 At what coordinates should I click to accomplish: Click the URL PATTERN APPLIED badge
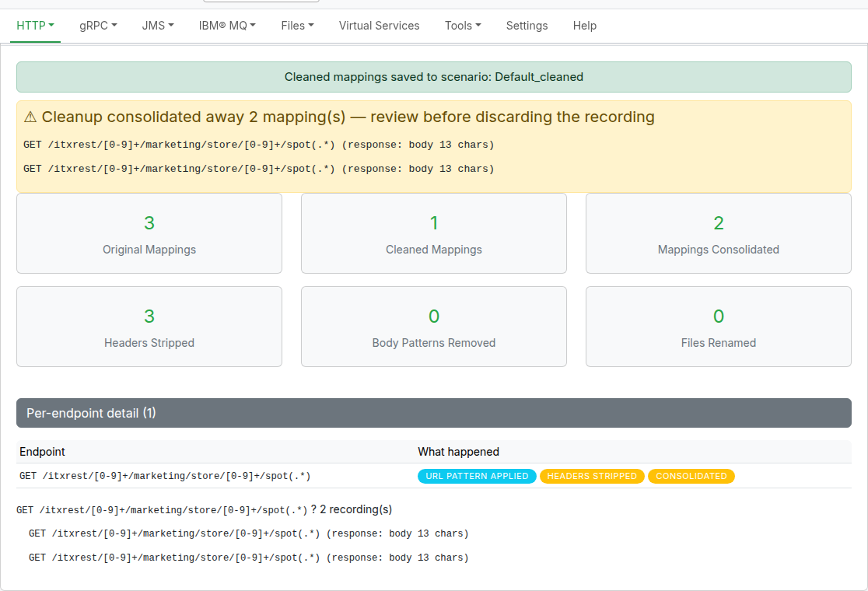[478, 476]
